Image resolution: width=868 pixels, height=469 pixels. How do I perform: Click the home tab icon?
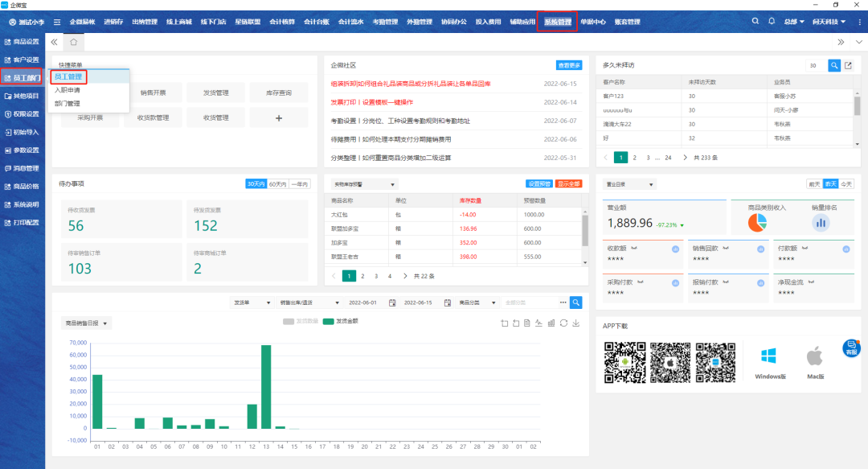pos(73,42)
